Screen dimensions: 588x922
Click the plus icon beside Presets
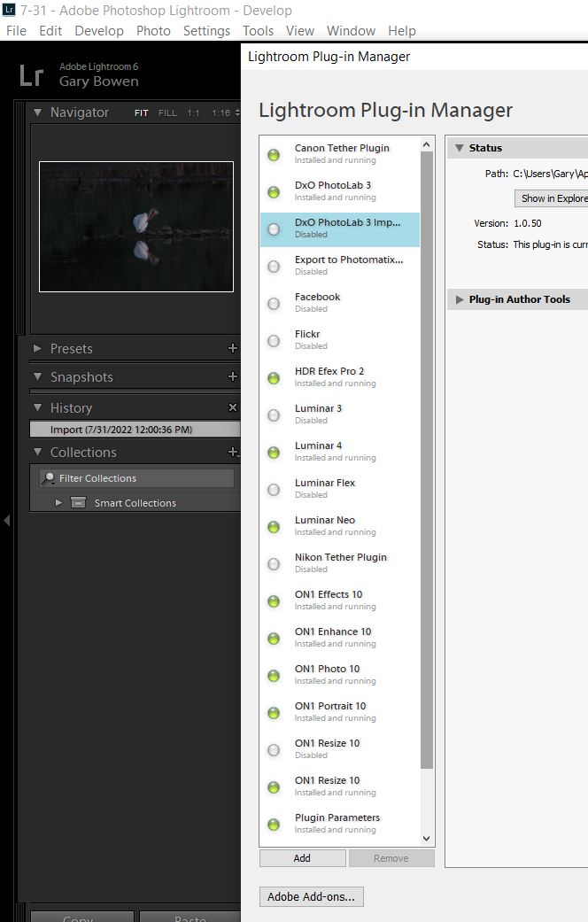[233, 349]
